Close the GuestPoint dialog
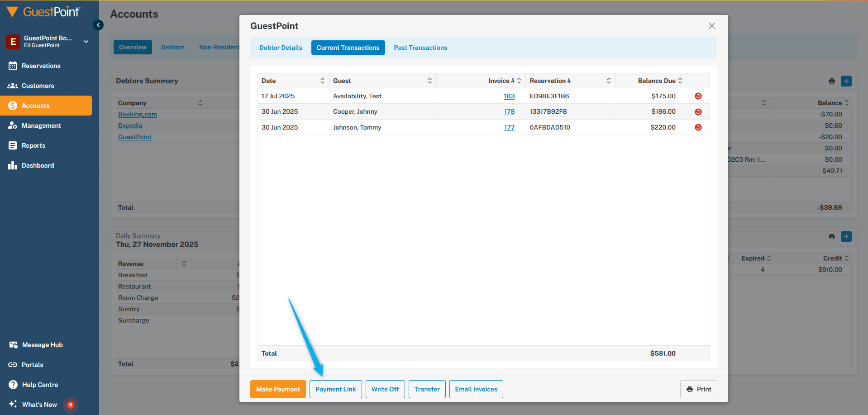The image size is (868, 415). (x=711, y=26)
